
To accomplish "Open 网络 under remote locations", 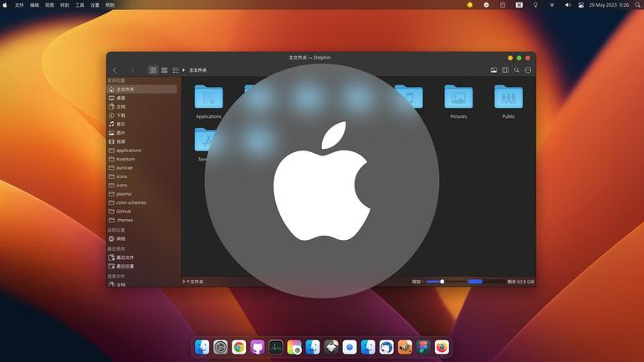I will (x=142, y=238).
